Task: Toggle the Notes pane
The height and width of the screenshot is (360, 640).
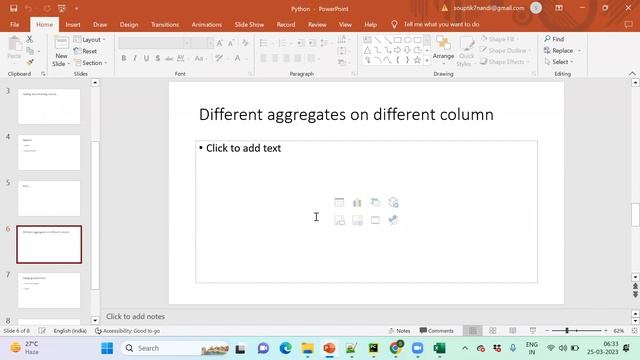Action: click(399, 331)
